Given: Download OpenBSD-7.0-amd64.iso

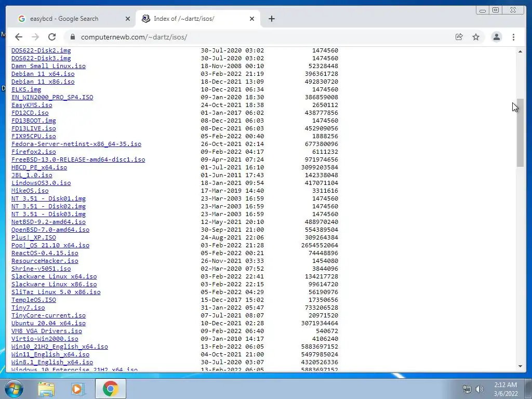Looking at the screenshot, I should [x=50, y=230].
